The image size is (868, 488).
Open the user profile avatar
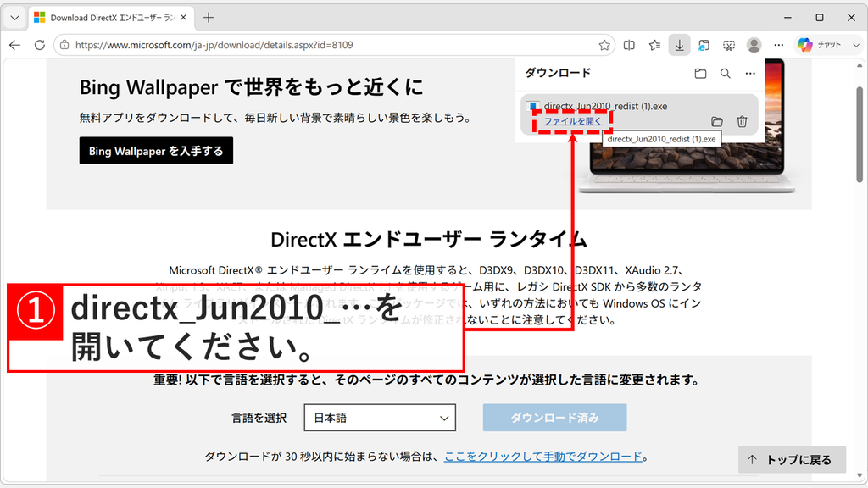(x=754, y=45)
